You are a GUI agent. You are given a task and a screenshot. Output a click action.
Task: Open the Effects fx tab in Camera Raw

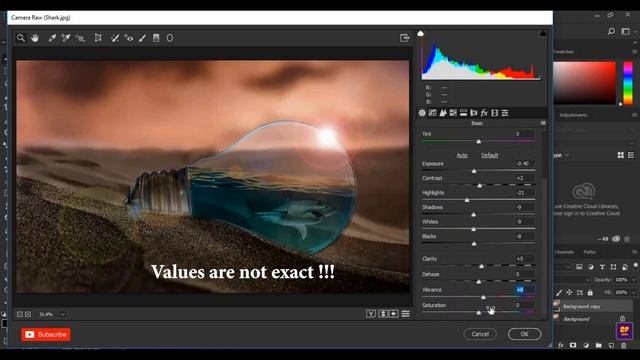(x=484, y=113)
